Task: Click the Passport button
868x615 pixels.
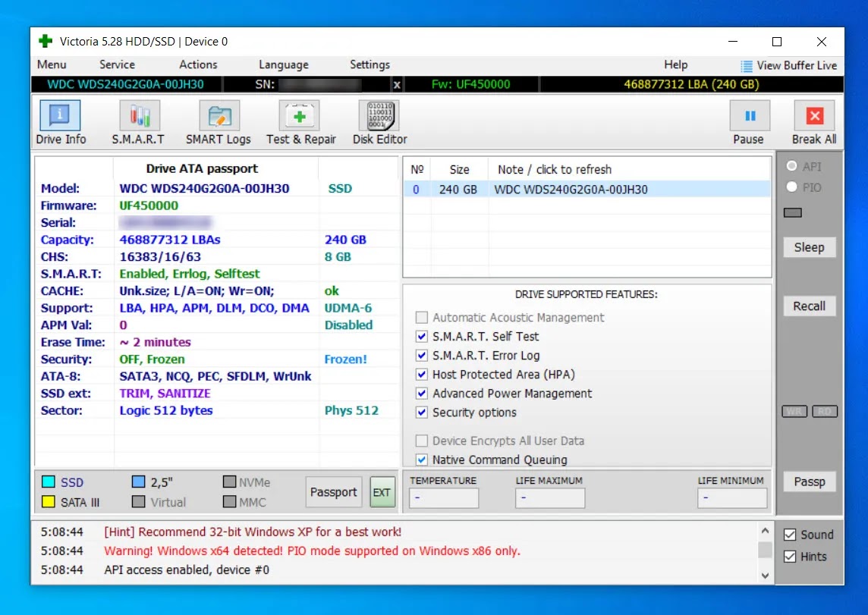Action: 333,491
